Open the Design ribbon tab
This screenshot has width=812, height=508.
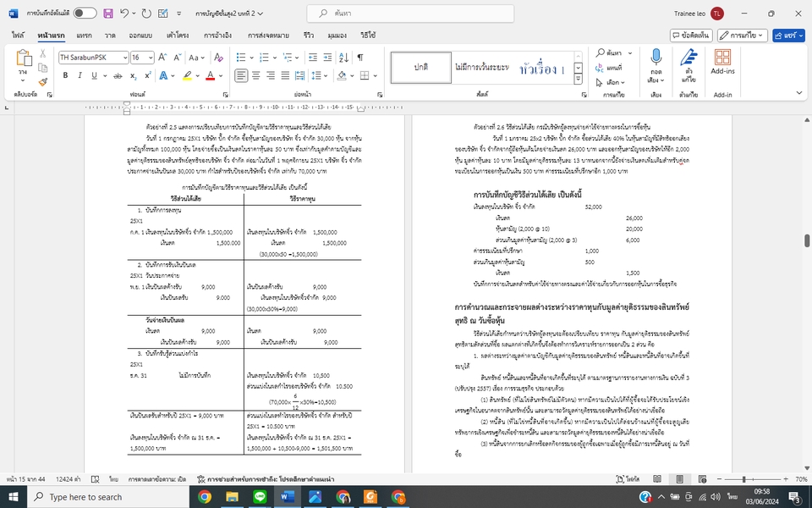coord(140,36)
